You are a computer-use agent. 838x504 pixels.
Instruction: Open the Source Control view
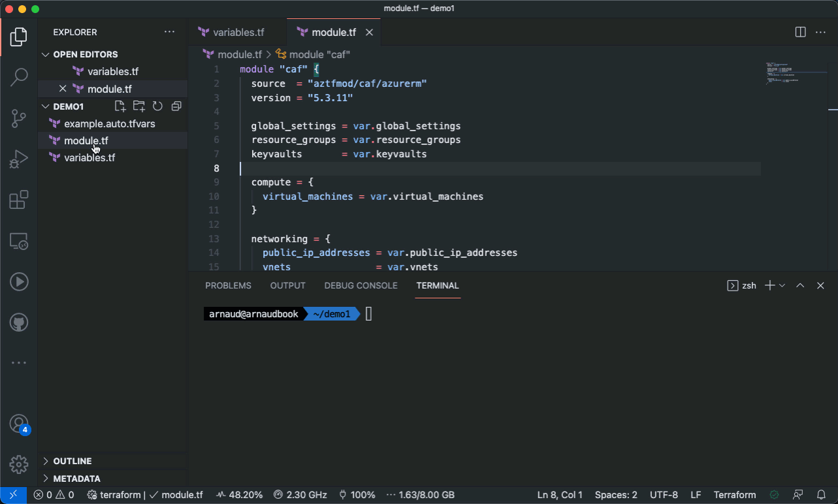pos(19,118)
